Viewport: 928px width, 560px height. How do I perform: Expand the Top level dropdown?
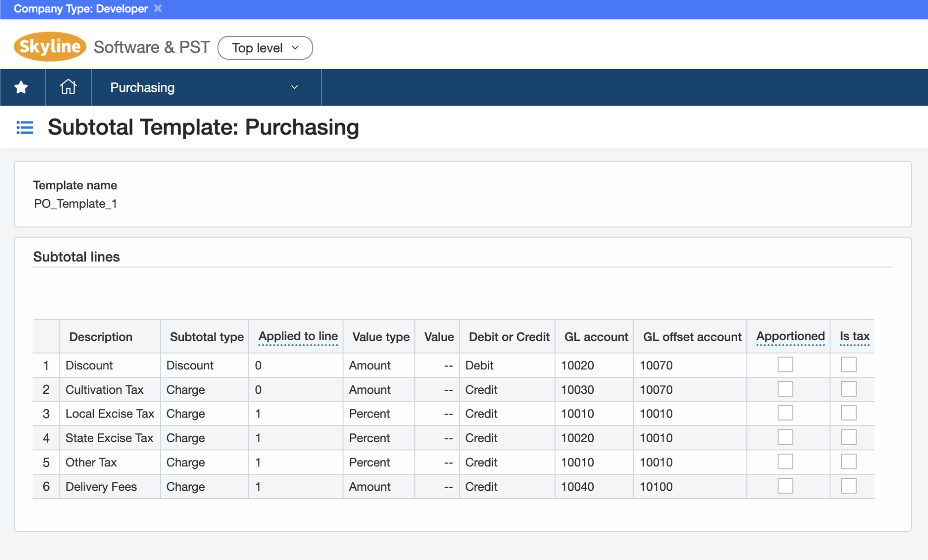(265, 48)
